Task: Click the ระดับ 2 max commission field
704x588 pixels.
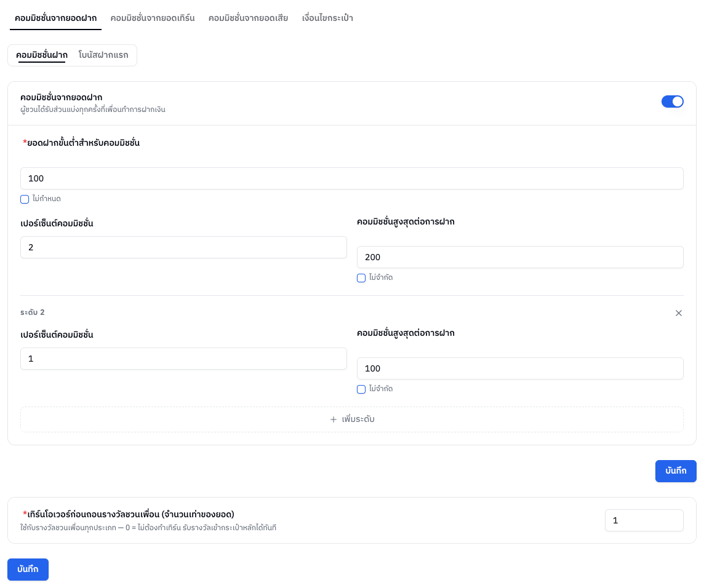Action: (x=520, y=368)
